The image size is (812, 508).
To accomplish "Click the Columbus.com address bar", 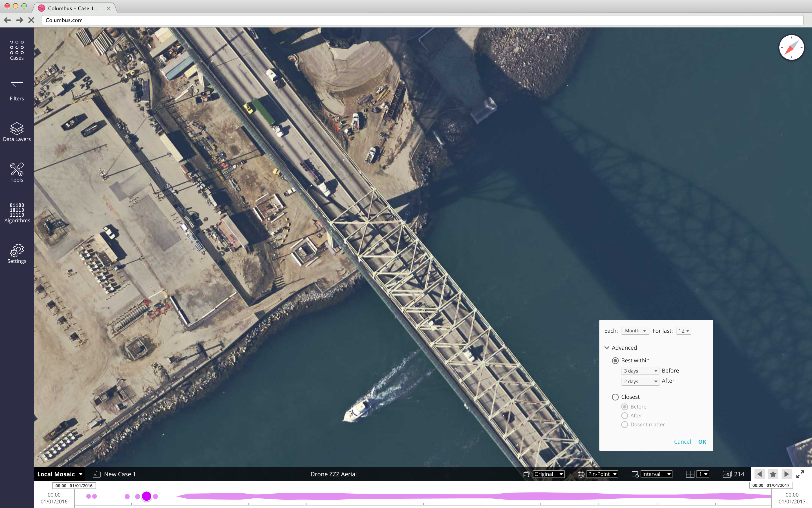I will pos(422,20).
